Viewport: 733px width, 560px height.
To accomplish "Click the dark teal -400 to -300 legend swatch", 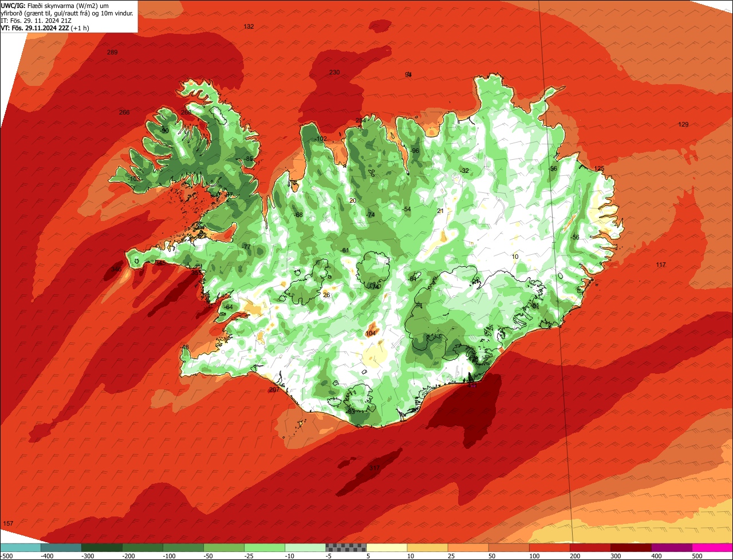I will pos(61,547).
